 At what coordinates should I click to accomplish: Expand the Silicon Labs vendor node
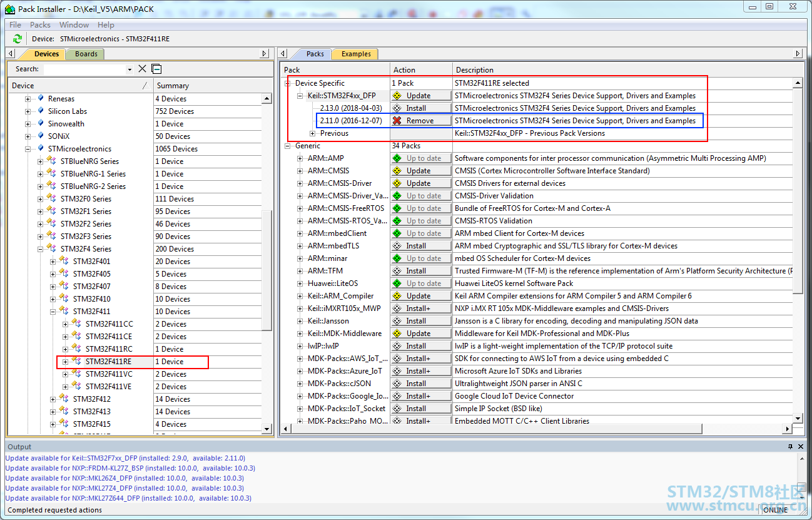click(28, 111)
